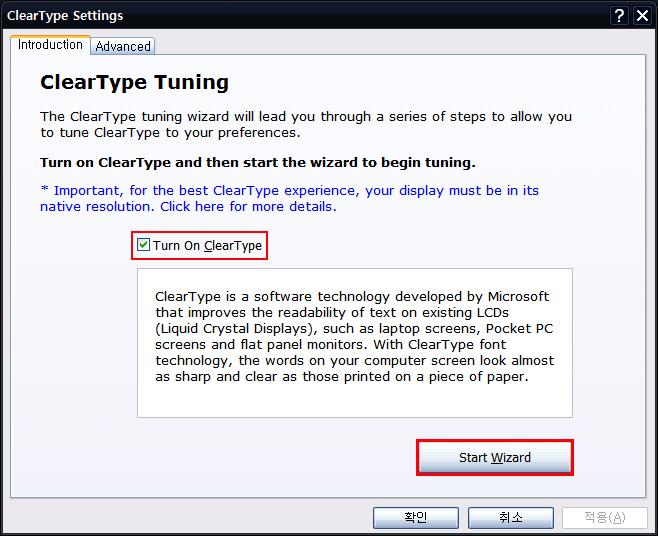Image resolution: width=658 pixels, height=536 pixels.
Task: Click the ClearType description paragraph box
Action: [355, 343]
